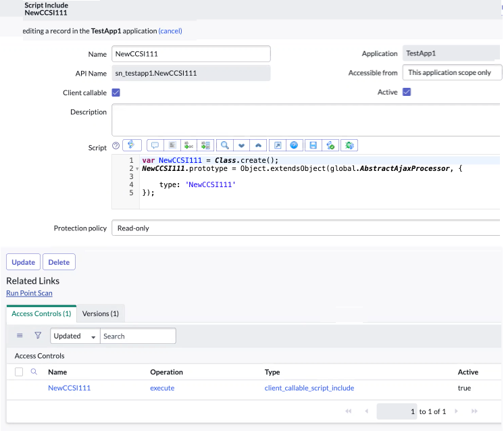The width and height of the screenshot is (504, 431).
Task: Click the 'type: NewCCSI111' code line
Action: [197, 184]
